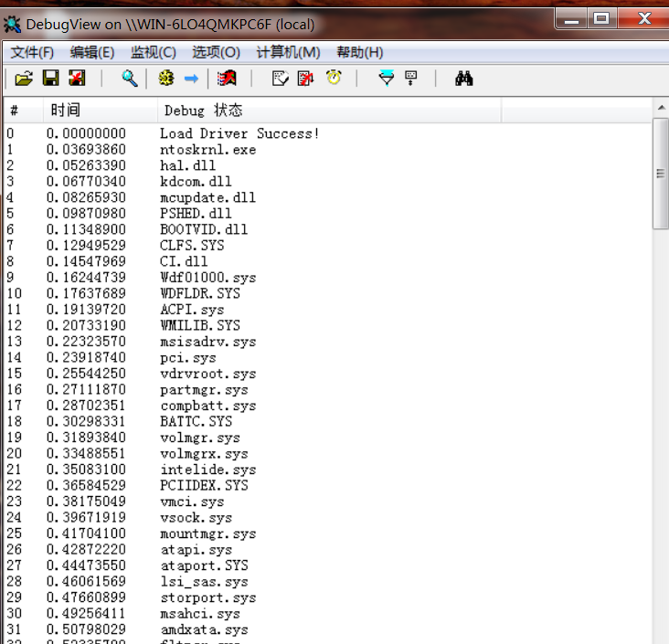Select the CI.dll row

(328, 261)
